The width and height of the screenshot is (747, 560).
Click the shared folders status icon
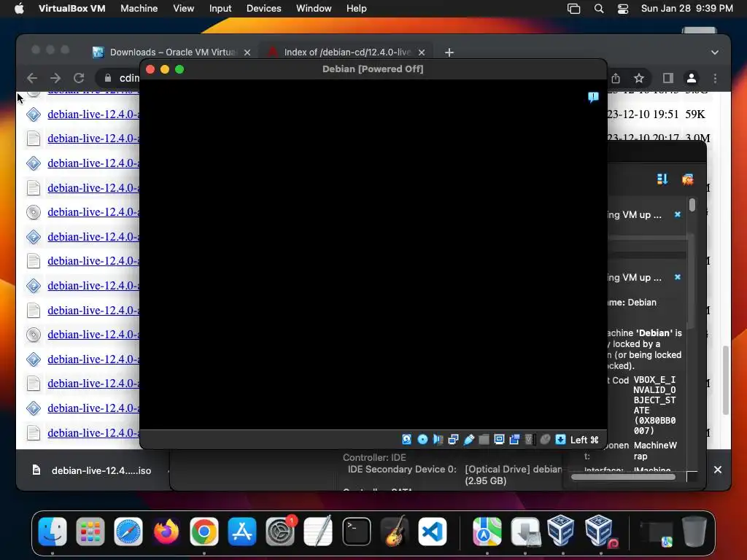click(484, 440)
